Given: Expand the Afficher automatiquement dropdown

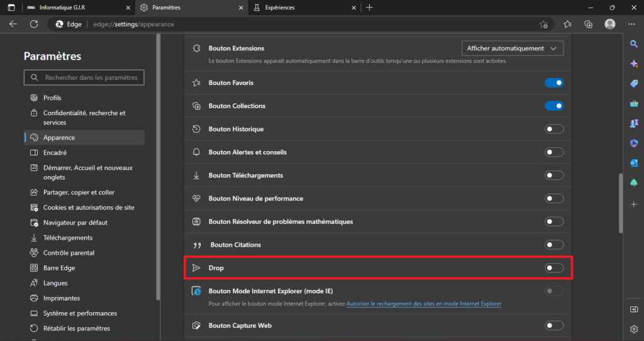Looking at the screenshot, I should coord(513,48).
